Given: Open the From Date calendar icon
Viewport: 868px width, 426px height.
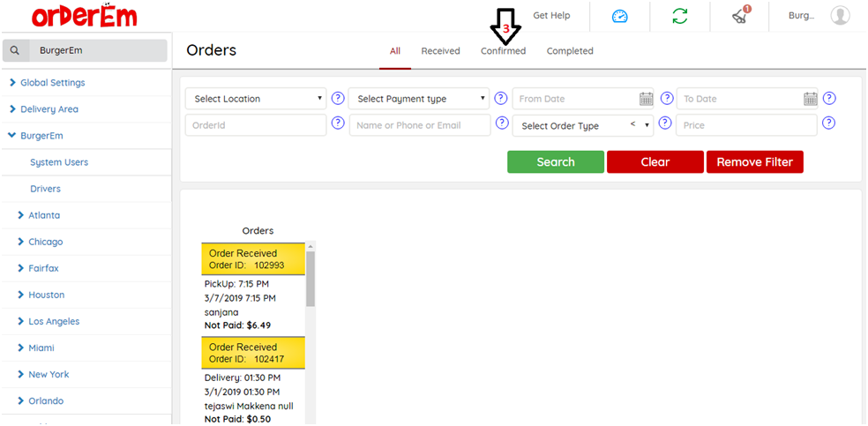Looking at the screenshot, I should tap(647, 99).
